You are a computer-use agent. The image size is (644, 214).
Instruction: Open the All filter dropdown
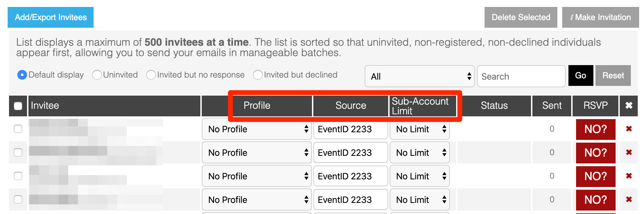click(419, 76)
